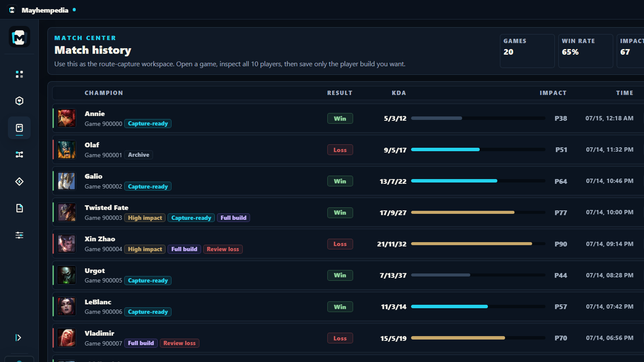Viewport: 644px width, 362px height.
Task: Open the hexagon champions icon in sidebar
Action: click(19, 101)
